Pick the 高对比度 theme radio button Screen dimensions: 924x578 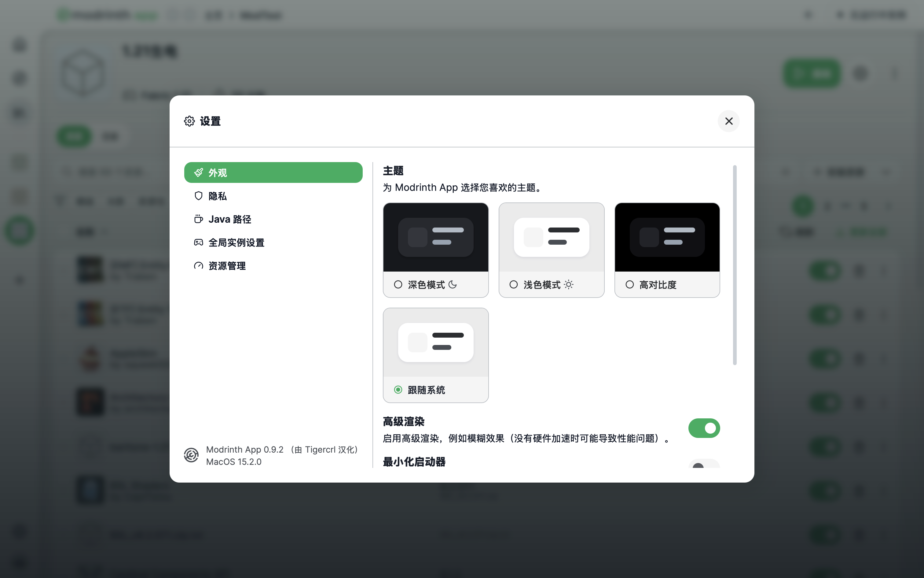(630, 284)
